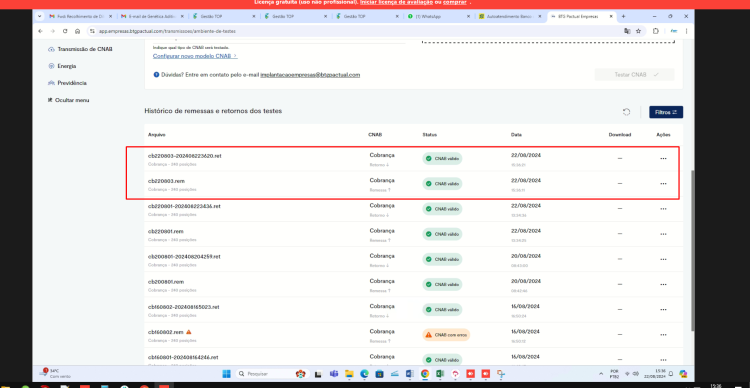Open the Filtros button

[x=666, y=112]
